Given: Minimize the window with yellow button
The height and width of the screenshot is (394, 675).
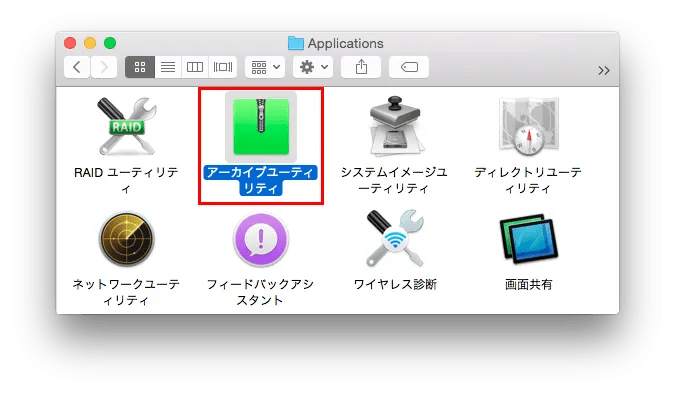Looking at the screenshot, I should (x=90, y=43).
